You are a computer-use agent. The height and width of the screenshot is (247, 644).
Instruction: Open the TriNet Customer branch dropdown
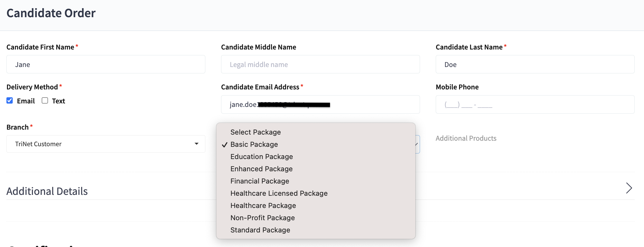pos(106,144)
